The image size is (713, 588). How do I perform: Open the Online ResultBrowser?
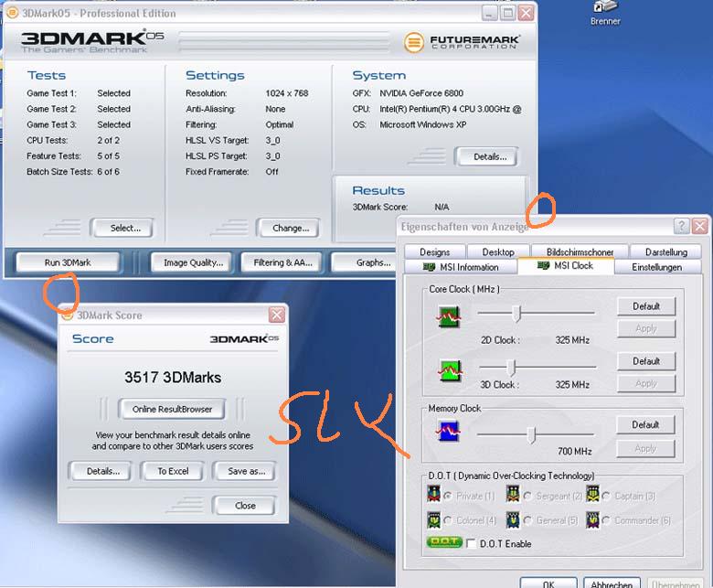(172, 409)
